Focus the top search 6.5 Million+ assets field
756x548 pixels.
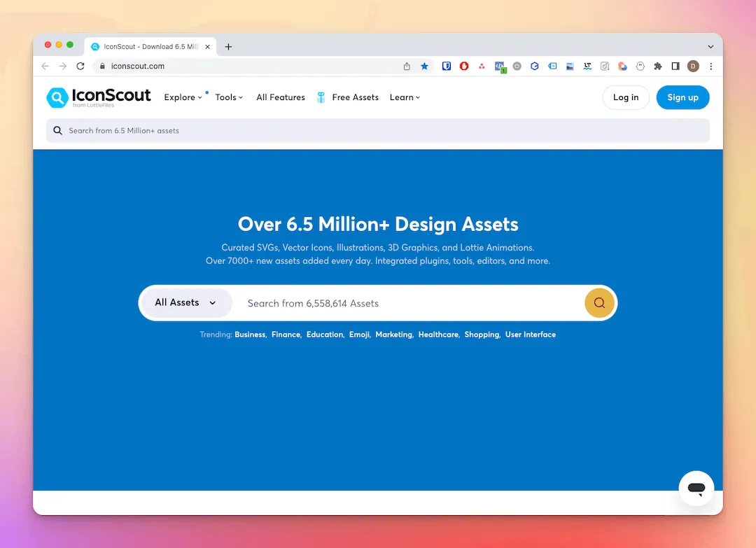point(378,131)
